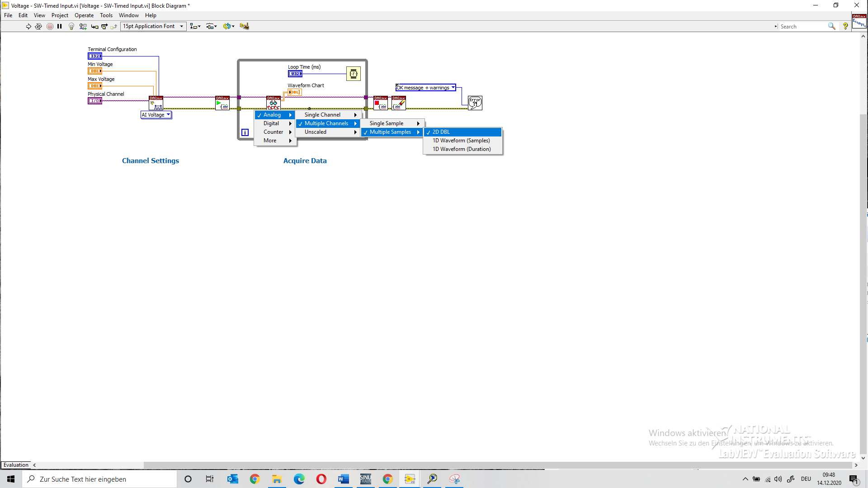Open the 15pt Application Font dropdown
The width and height of the screenshot is (868, 488).
click(x=153, y=26)
